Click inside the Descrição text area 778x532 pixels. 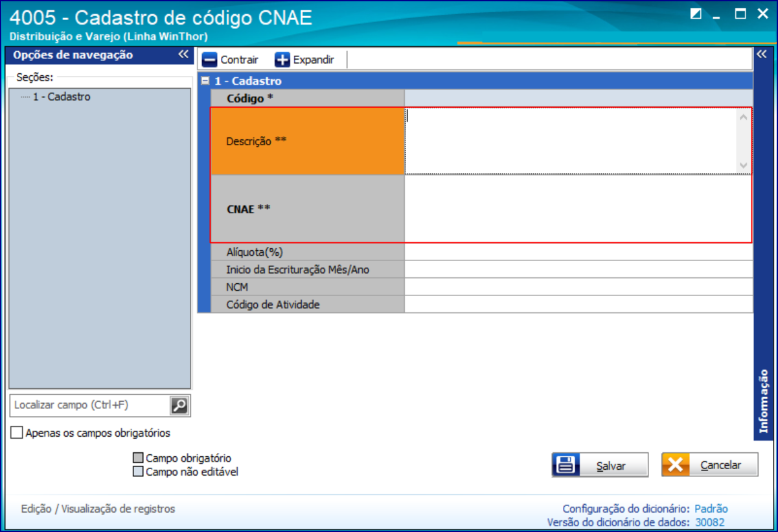point(572,141)
